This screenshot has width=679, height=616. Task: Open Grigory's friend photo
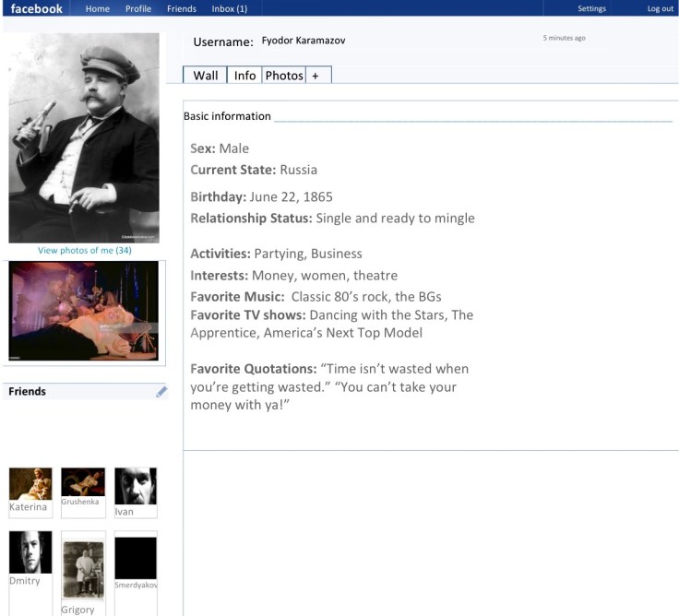83,570
